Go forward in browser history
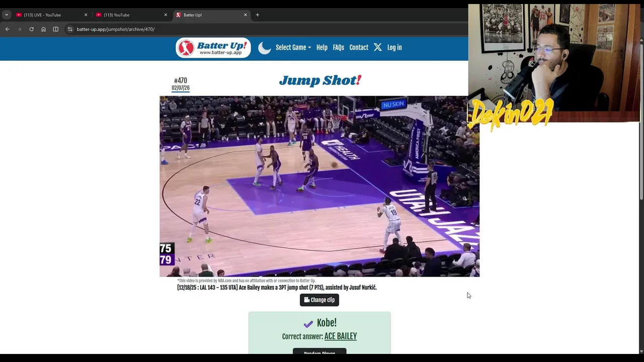This screenshot has height=362, width=644. 20,29
